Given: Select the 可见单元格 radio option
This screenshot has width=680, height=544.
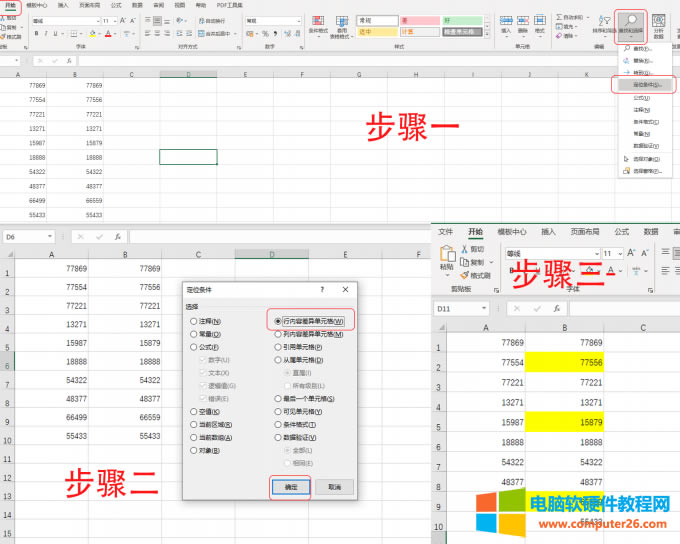Looking at the screenshot, I should tap(278, 411).
